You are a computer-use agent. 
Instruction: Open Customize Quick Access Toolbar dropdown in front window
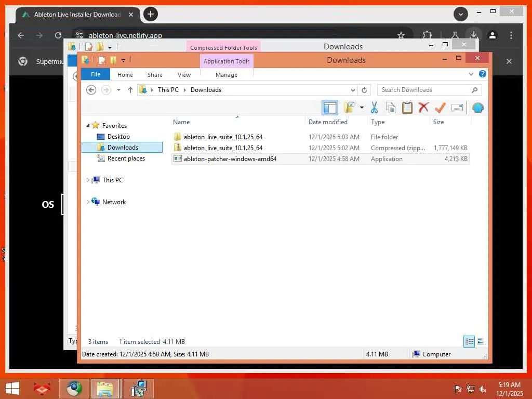pyautogui.click(x=123, y=61)
